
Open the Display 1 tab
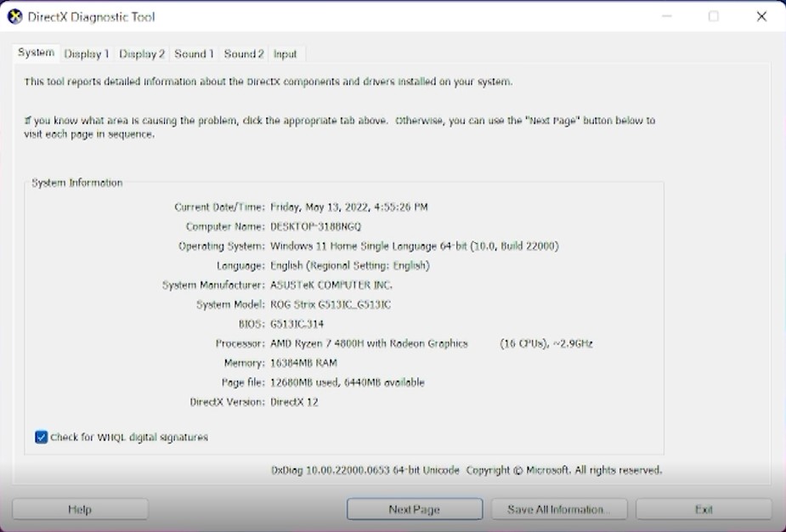pos(87,54)
